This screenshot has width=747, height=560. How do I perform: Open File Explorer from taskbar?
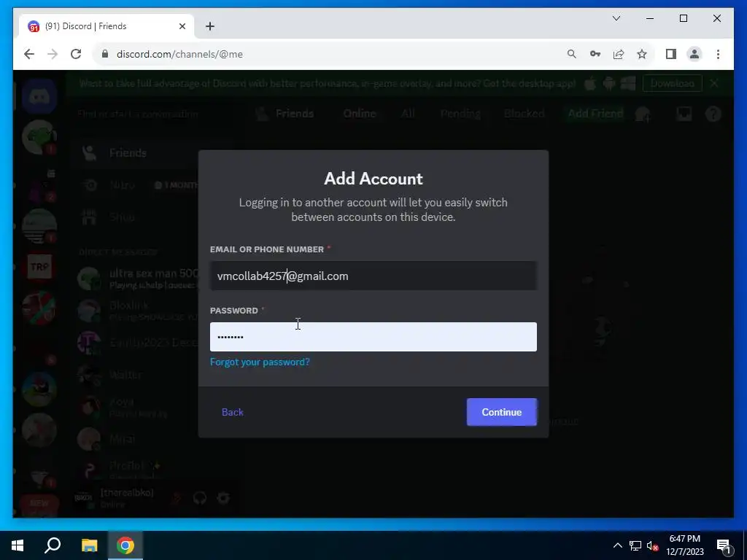point(89,545)
